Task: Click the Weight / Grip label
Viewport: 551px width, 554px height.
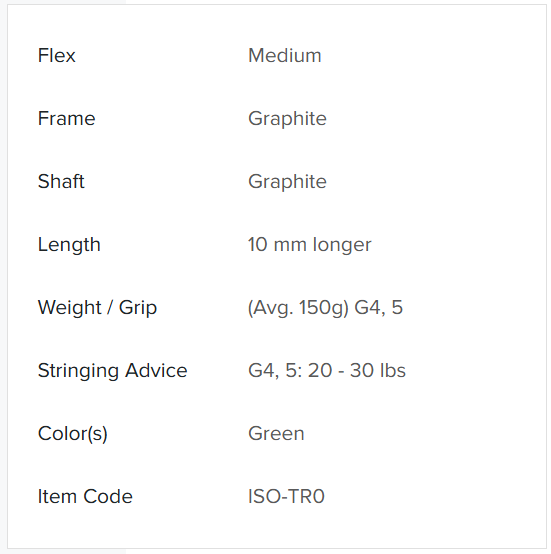Action: [x=97, y=307]
